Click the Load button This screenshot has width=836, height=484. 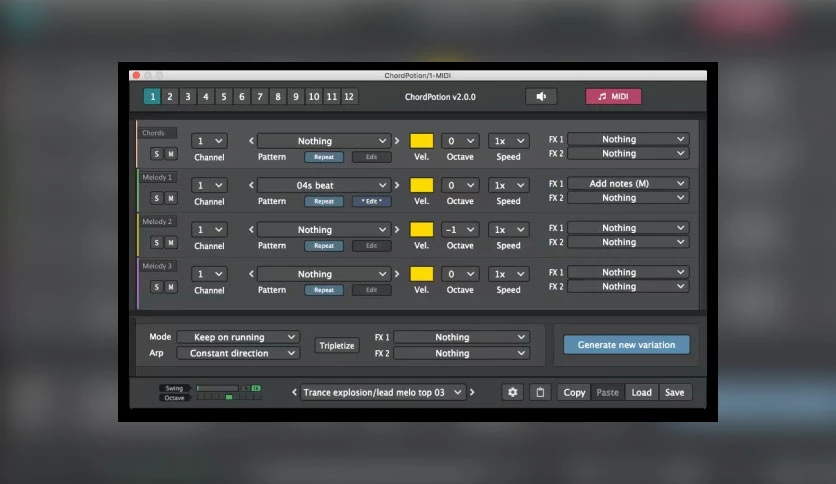(x=641, y=392)
